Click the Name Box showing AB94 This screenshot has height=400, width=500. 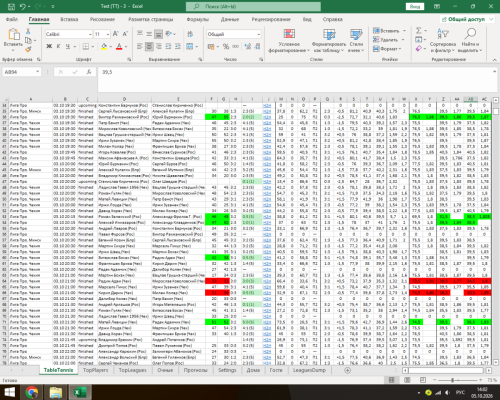(x=22, y=72)
